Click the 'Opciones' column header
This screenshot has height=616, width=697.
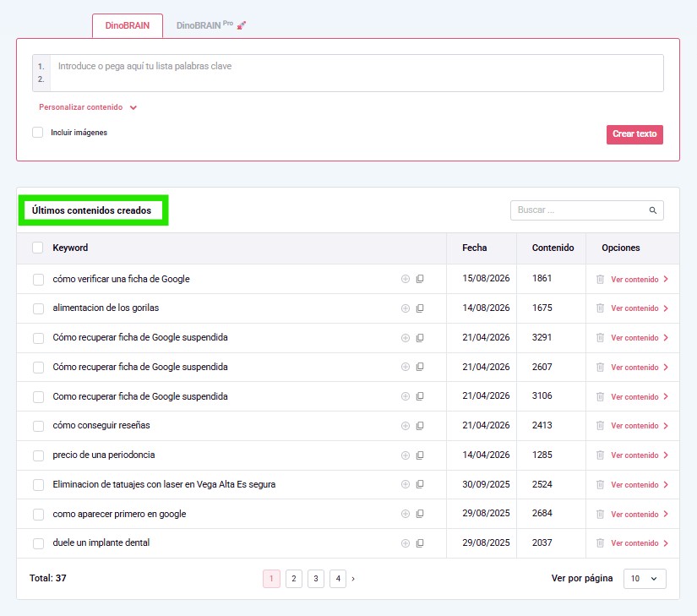tap(621, 248)
